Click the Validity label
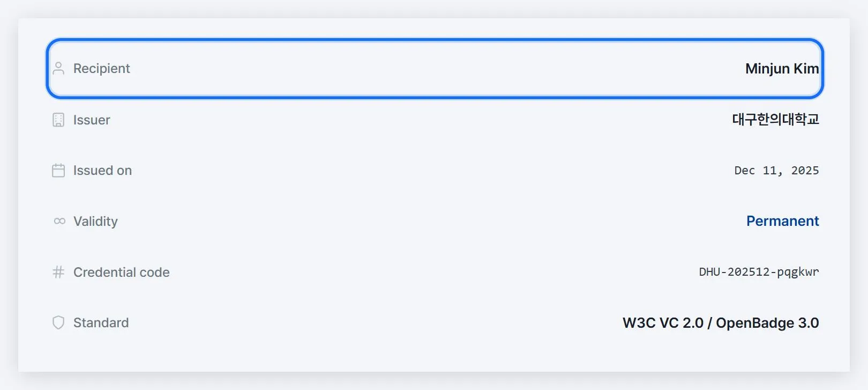868x390 pixels. (x=95, y=222)
